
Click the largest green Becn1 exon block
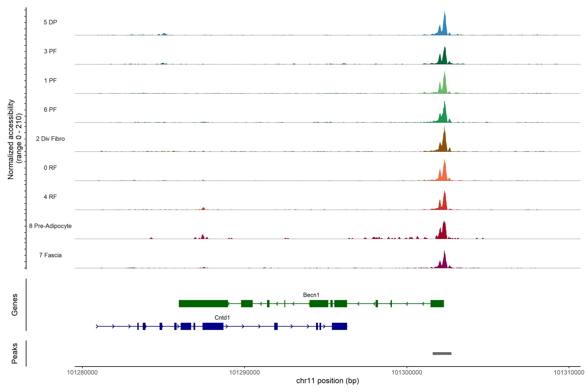pos(203,303)
